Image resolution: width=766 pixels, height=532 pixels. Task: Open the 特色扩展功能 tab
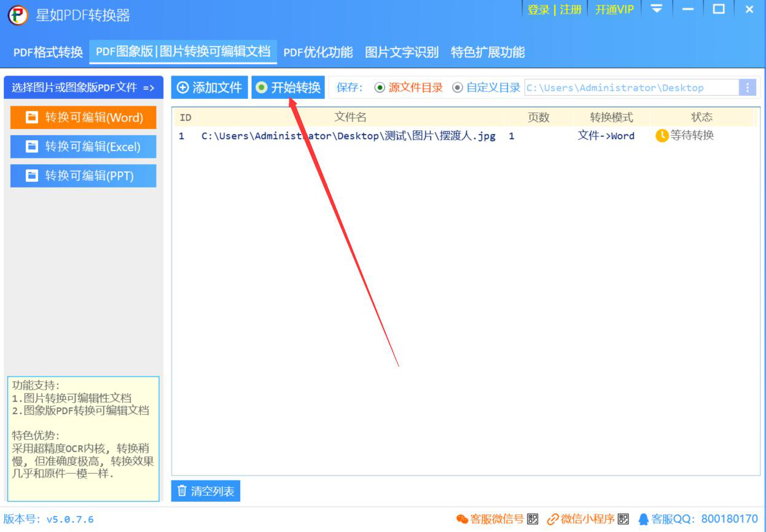click(x=488, y=52)
